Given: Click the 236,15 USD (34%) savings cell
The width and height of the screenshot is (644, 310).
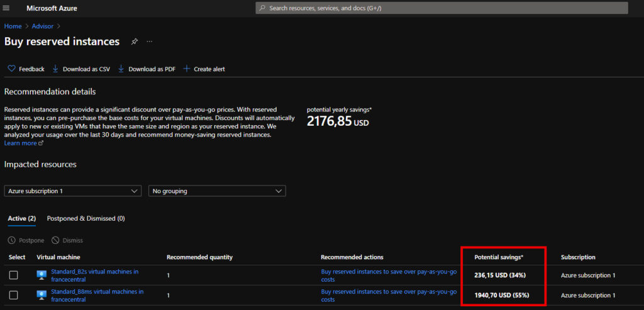Looking at the screenshot, I should 500,275.
